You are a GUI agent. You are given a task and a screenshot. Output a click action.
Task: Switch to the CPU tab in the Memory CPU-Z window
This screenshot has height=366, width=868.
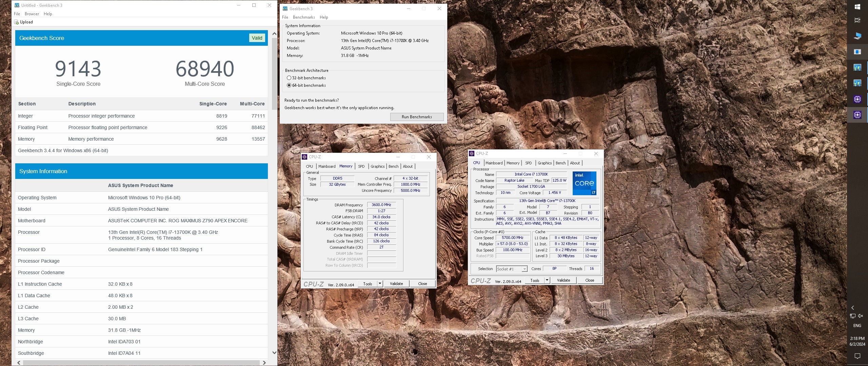click(310, 166)
